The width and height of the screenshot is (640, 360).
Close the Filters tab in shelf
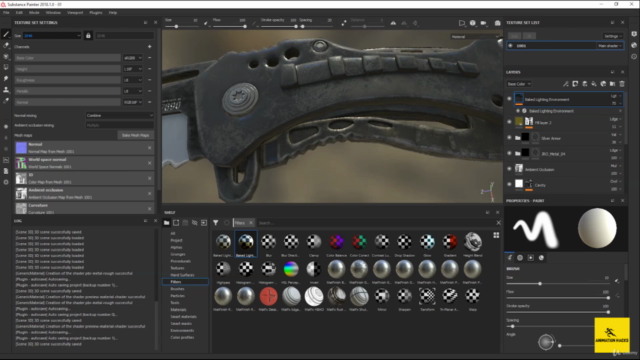coord(251,223)
